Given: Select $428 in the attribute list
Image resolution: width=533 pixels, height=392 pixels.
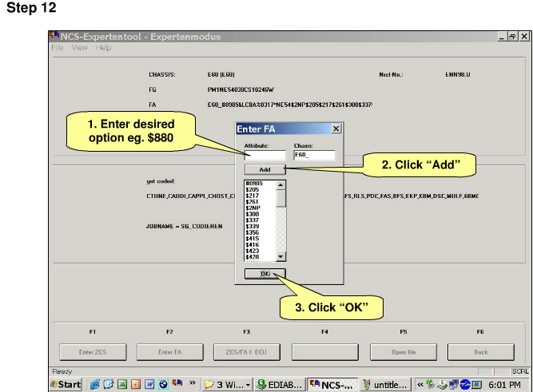Looking at the screenshot, I should pyautogui.click(x=253, y=257).
